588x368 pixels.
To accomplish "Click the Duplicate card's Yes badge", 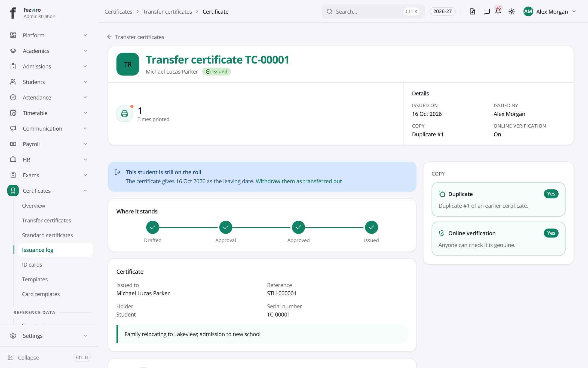I will coord(551,194).
